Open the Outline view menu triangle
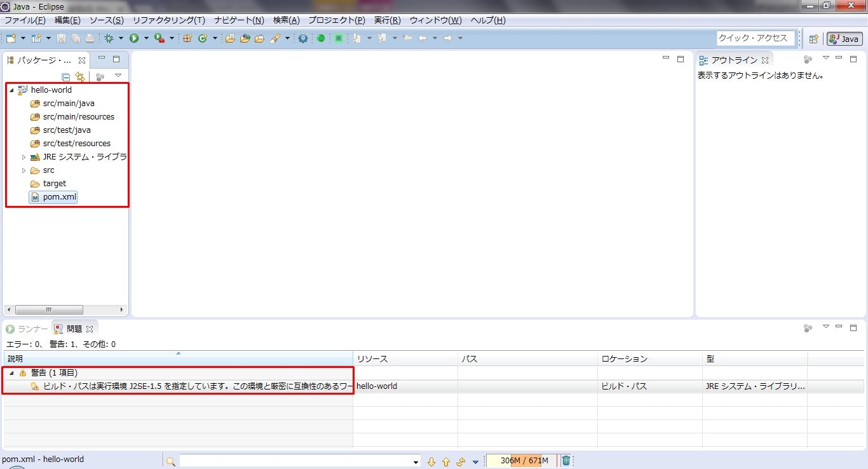868x469 pixels. coord(826,58)
